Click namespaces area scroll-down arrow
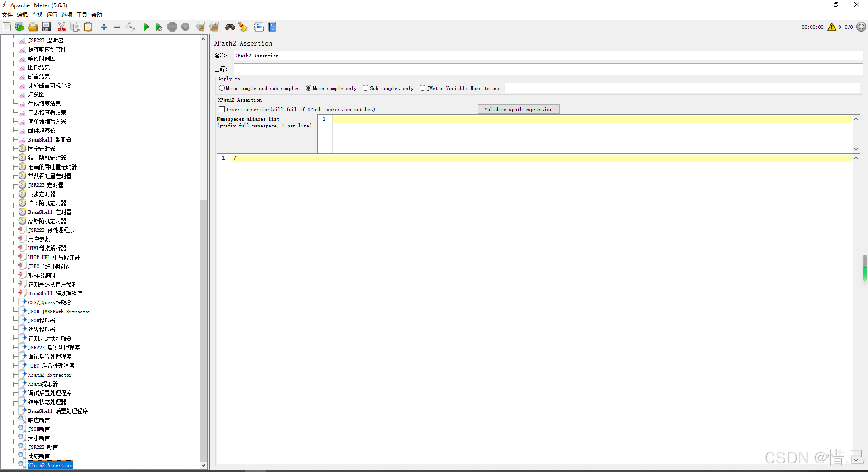 [856, 149]
